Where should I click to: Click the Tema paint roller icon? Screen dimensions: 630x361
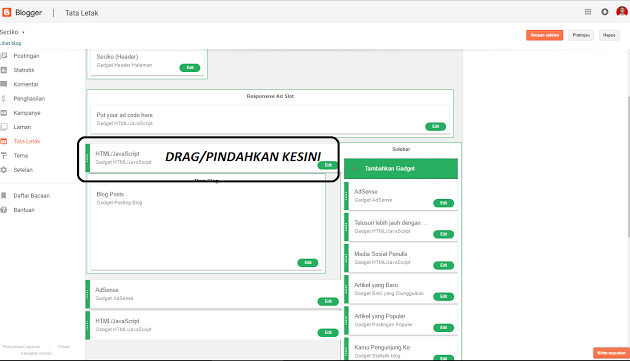(4, 156)
